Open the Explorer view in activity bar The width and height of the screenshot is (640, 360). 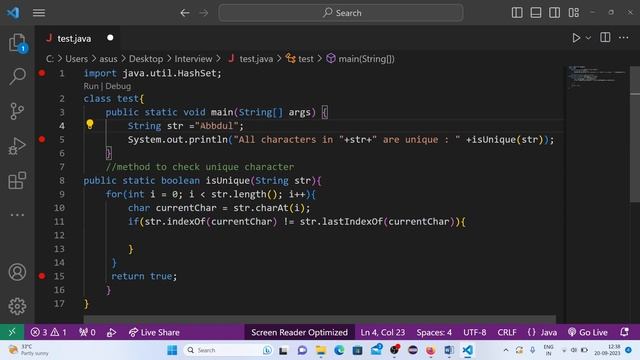[x=17, y=43]
